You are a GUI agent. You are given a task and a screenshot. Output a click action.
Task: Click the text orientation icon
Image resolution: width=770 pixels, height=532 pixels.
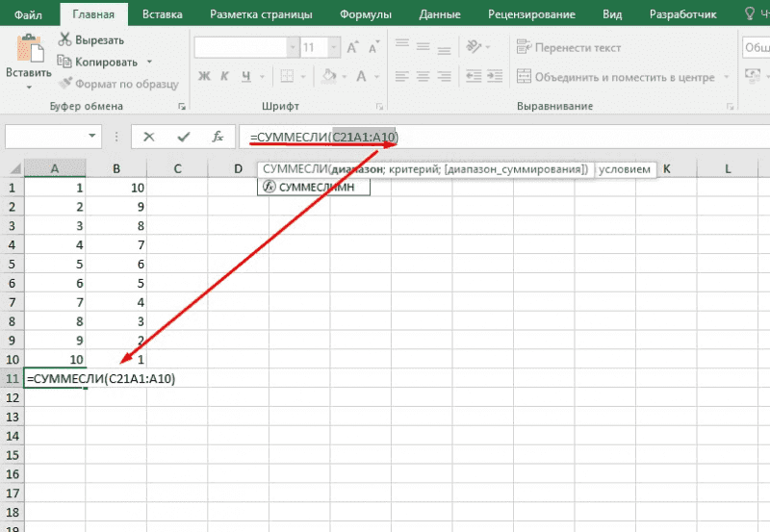(x=476, y=47)
